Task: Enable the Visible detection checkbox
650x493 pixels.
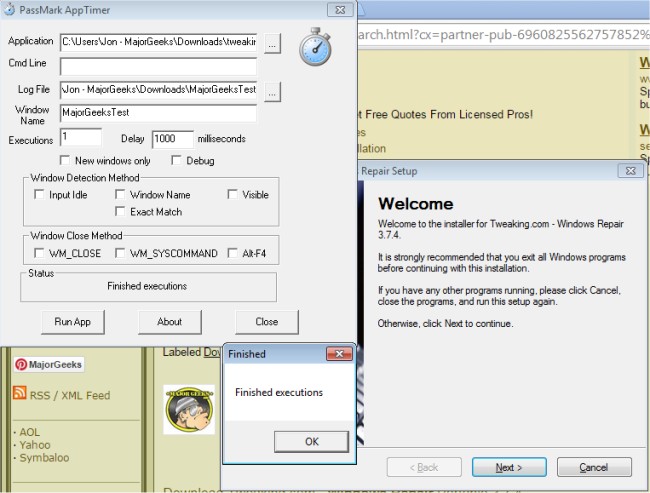Action: click(233, 194)
